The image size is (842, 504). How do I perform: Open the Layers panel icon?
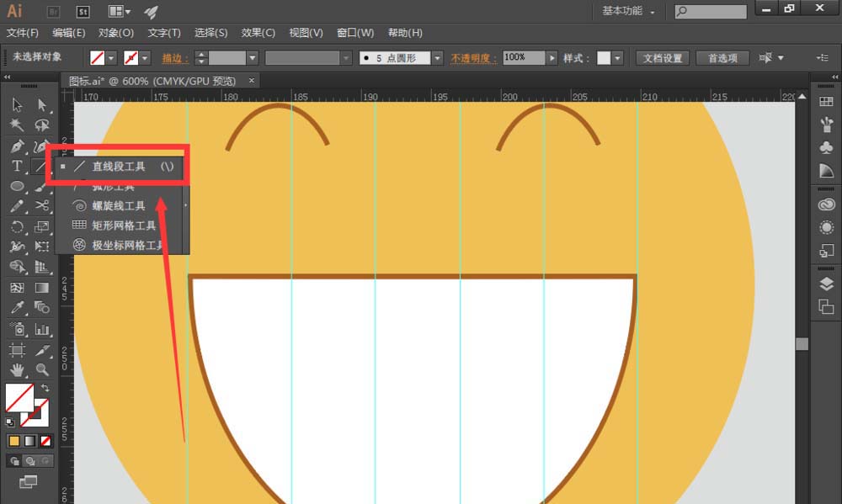click(826, 284)
